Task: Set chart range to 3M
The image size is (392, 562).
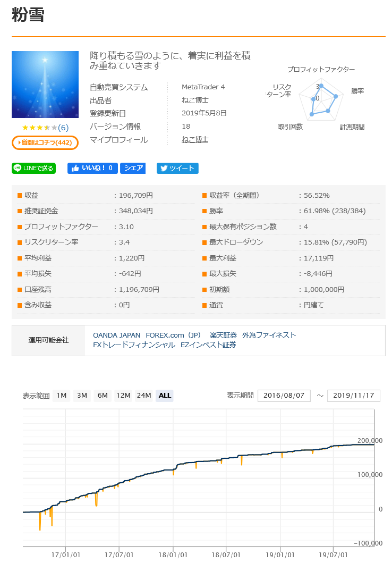Action: (82, 396)
